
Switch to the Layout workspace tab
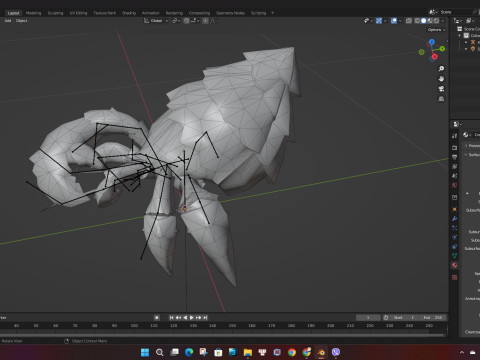(14, 13)
